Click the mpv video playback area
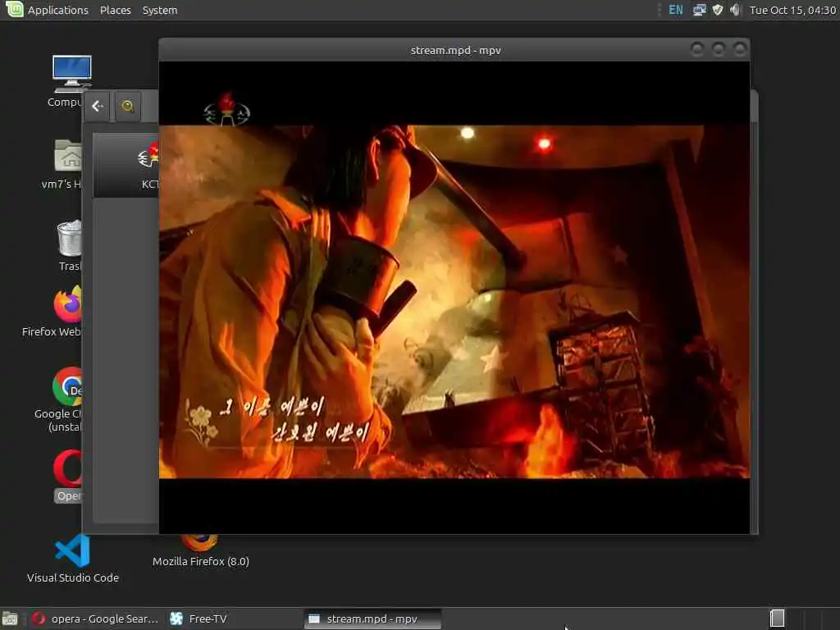 pyautogui.click(x=454, y=297)
